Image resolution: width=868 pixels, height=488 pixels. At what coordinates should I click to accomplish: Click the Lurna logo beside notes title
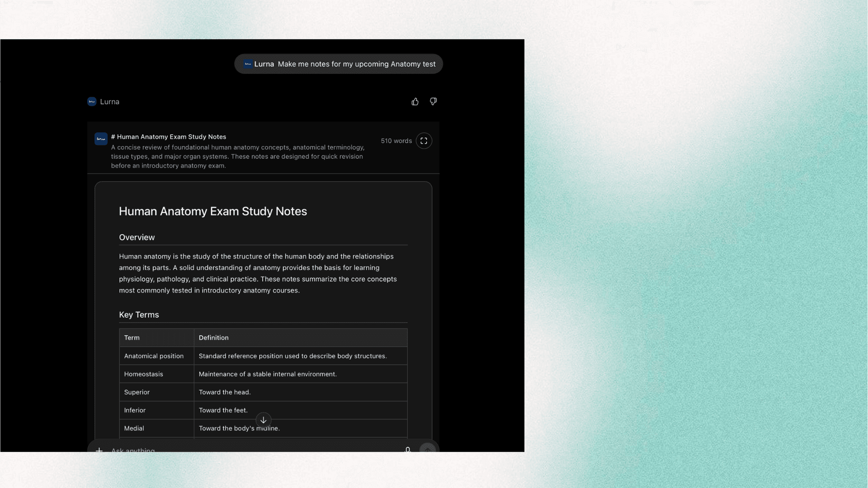pos(101,139)
